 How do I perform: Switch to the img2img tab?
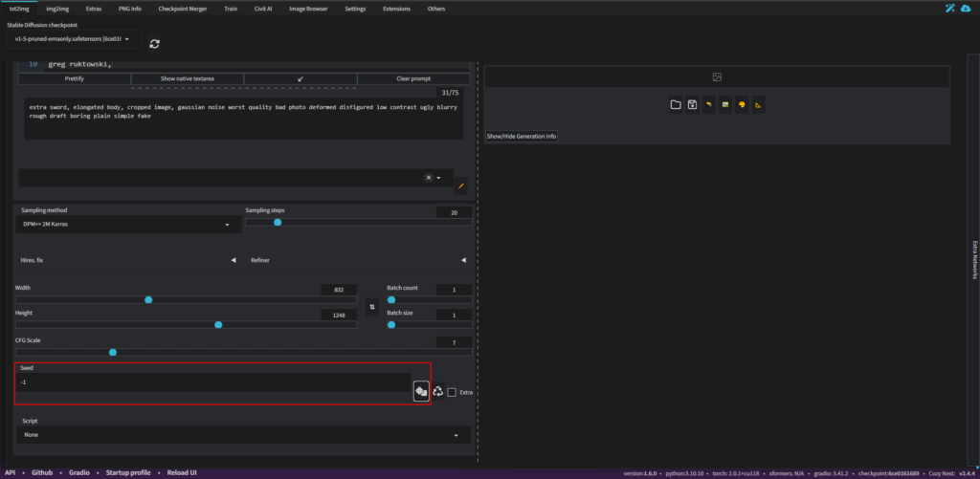(59, 9)
